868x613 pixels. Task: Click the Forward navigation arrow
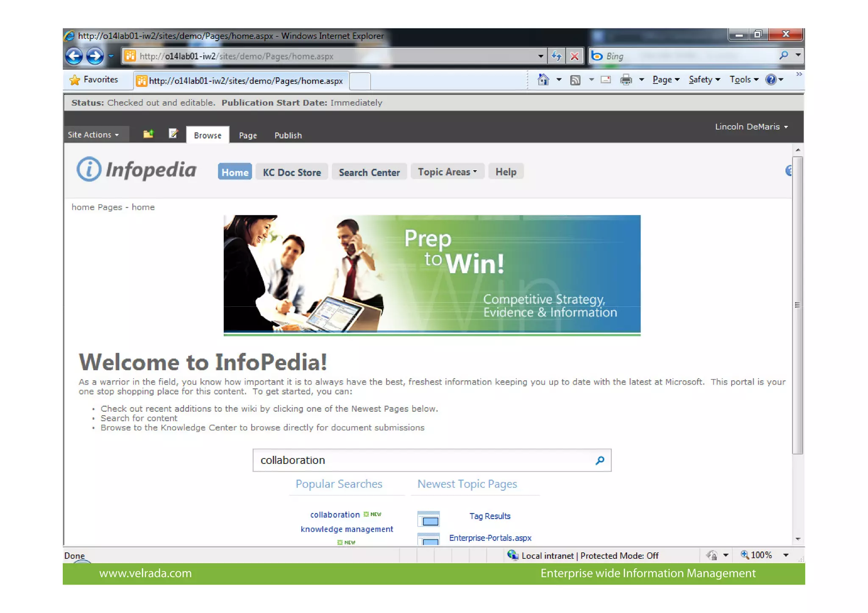pyautogui.click(x=95, y=56)
